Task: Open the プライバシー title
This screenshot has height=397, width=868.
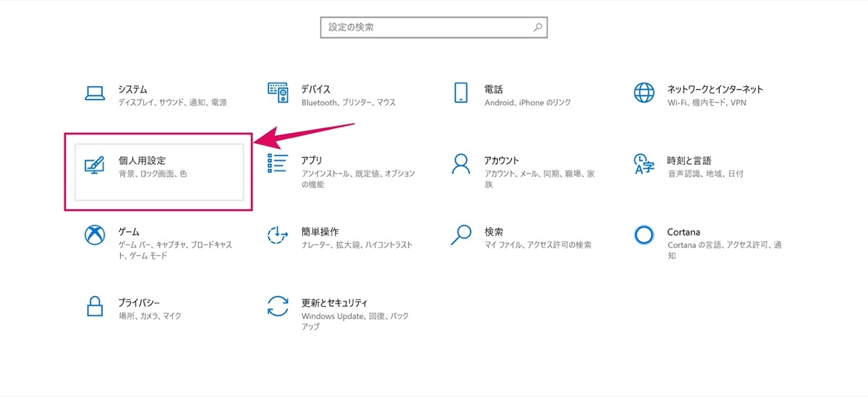Action: [x=140, y=302]
